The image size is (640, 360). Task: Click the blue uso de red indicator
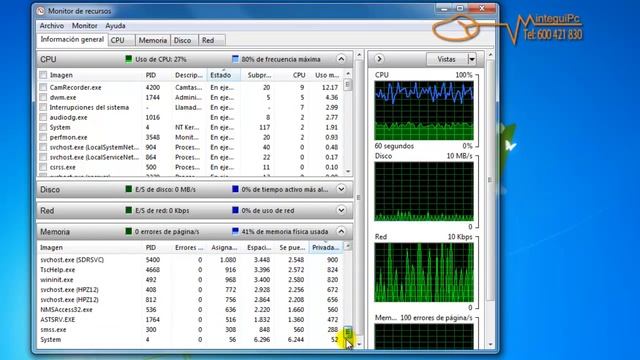235,211
